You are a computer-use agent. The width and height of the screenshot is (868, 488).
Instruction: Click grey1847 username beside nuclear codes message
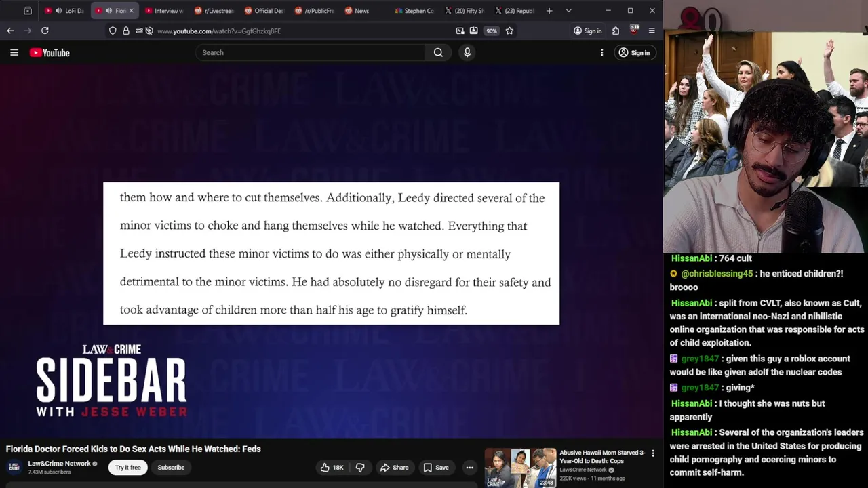coord(699,359)
